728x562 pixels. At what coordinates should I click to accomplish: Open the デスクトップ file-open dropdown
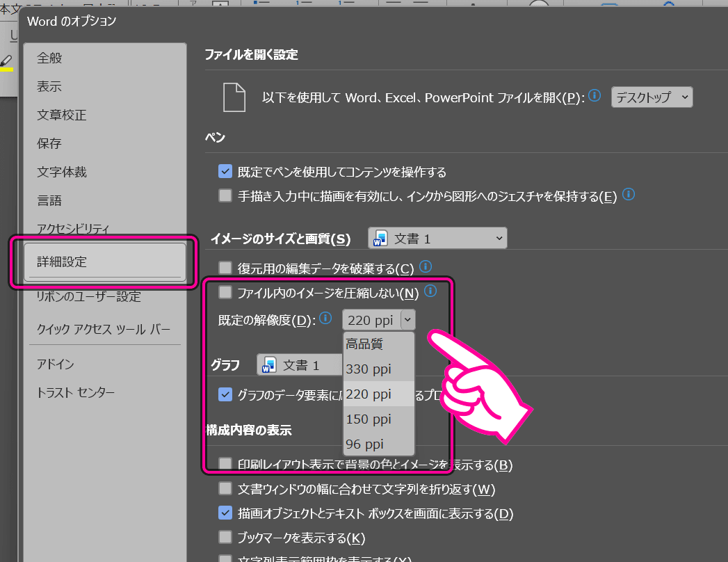652,97
